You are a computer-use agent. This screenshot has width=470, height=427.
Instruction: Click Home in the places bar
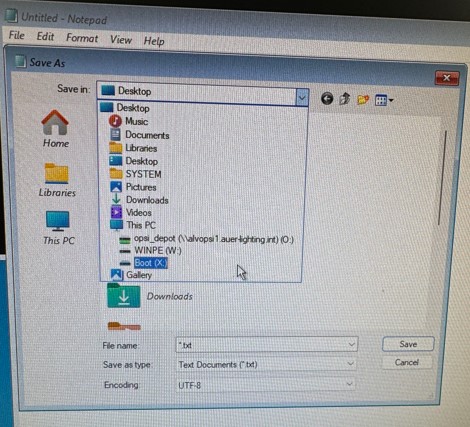click(x=55, y=129)
